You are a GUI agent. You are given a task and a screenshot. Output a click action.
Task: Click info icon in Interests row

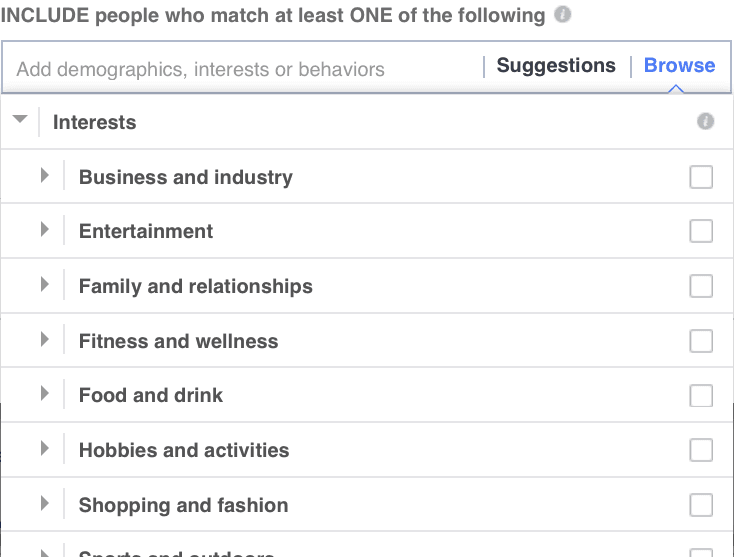point(705,122)
